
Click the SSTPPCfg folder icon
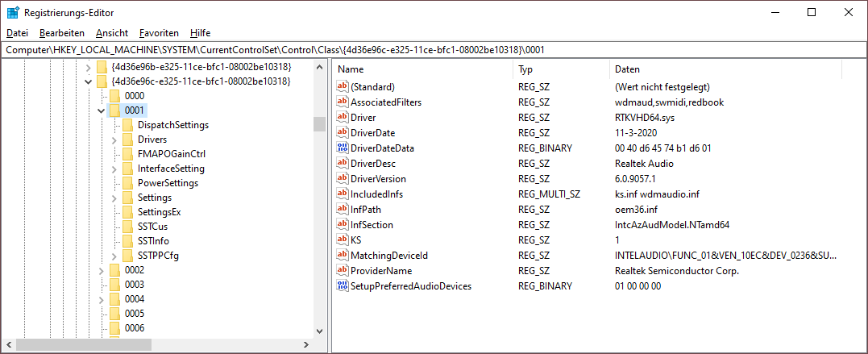tap(128, 256)
